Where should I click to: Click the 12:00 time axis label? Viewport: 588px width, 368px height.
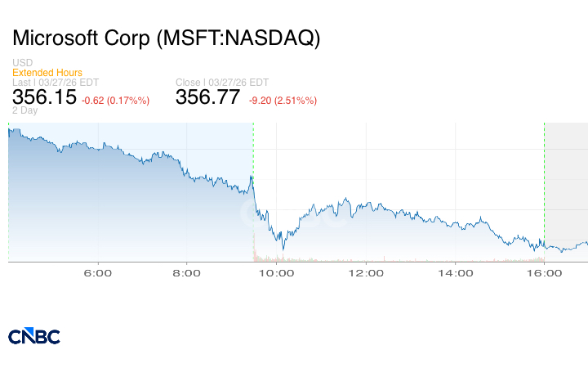tap(366, 274)
